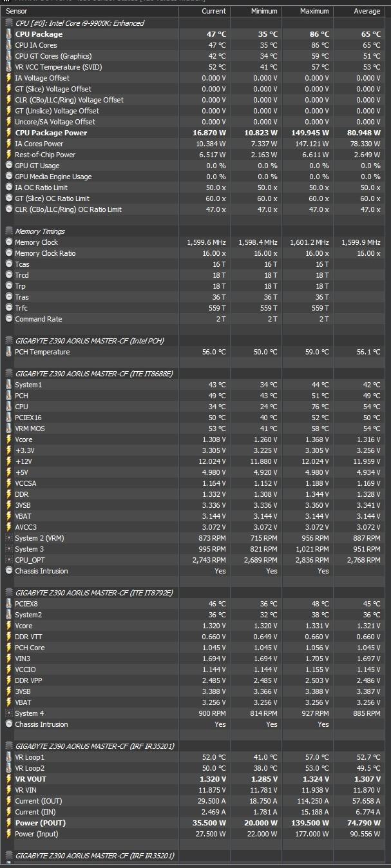Click the VR VCC Temperature (SVID) sensor icon
Image resolution: width=391 pixels, height=868 pixels.
[x=8, y=67]
